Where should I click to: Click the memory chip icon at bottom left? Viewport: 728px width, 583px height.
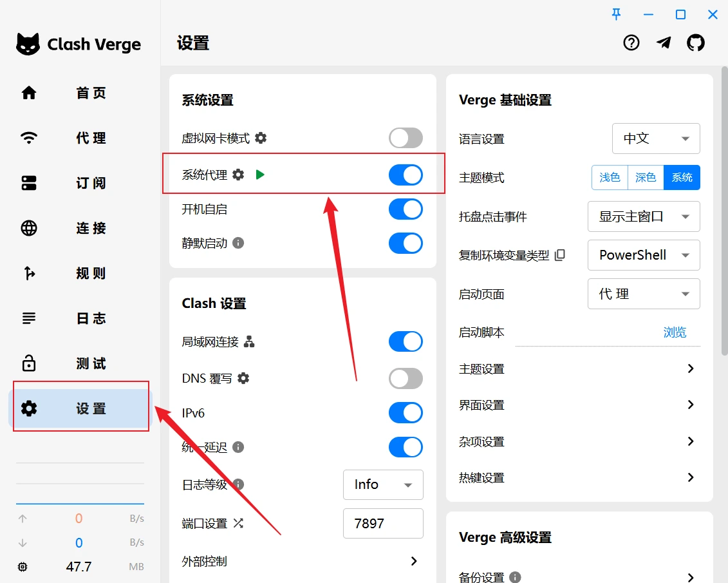[x=23, y=567]
